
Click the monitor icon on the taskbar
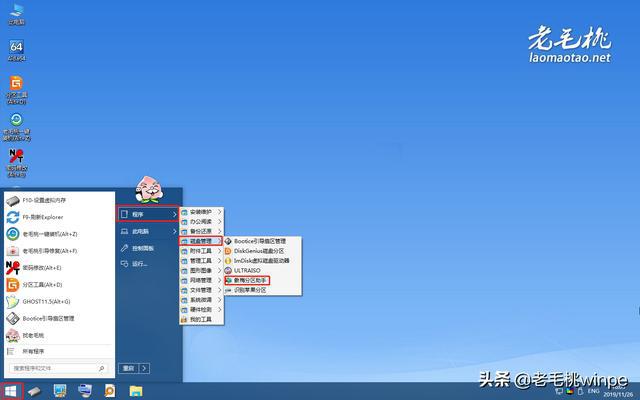(60, 391)
